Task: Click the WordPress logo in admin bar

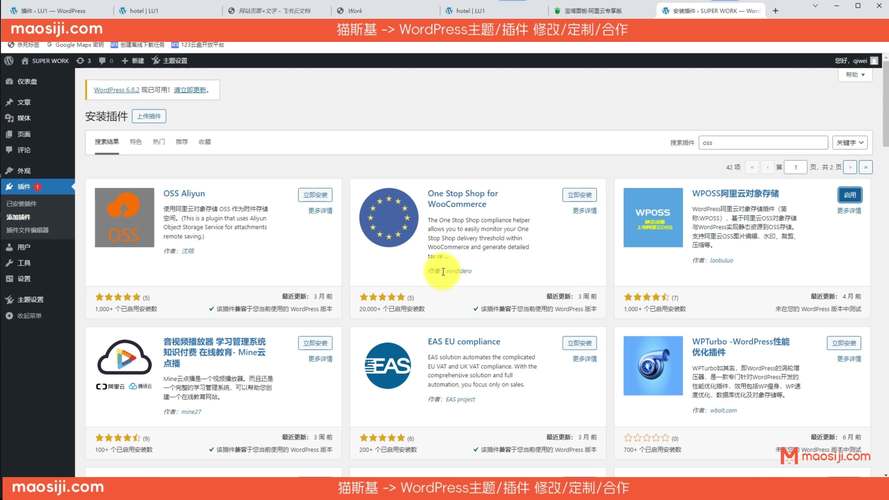Action: tap(9, 61)
